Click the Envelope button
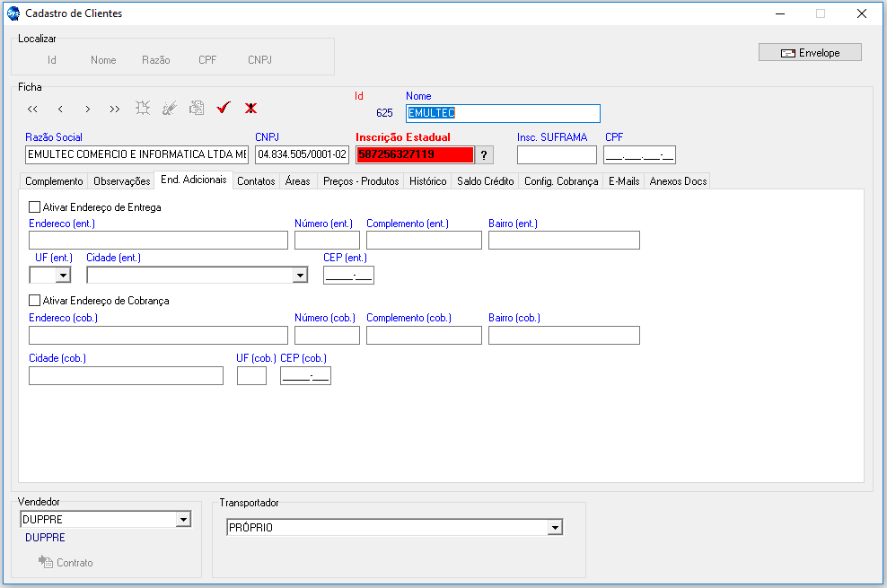This screenshot has width=887, height=588. [x=810, y=53]
